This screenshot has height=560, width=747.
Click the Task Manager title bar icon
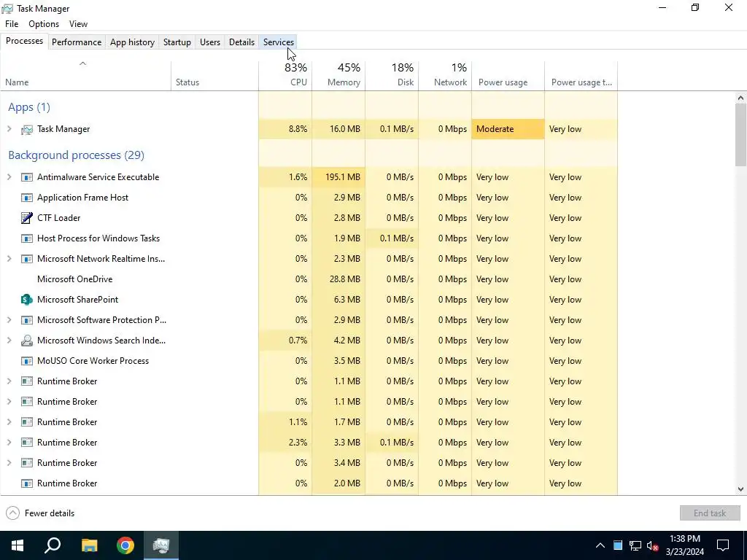pyautogui.click(x=7, y=9)
